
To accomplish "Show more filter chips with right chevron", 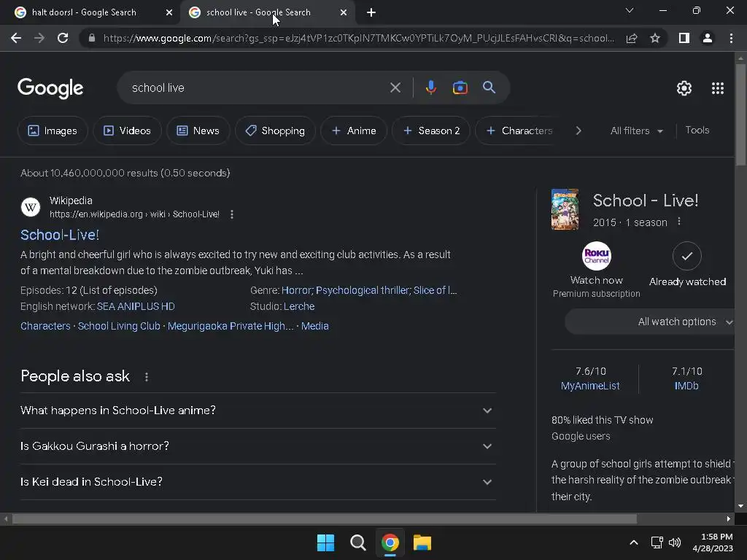I will point(578,131).
